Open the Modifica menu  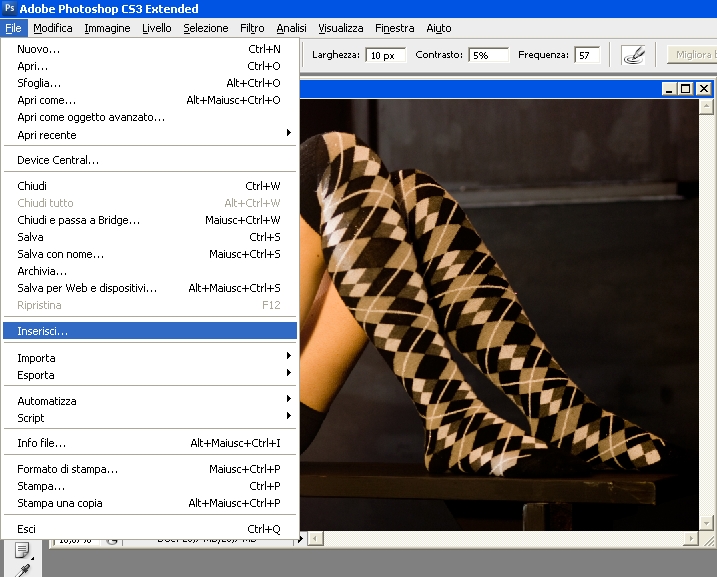point(53,28)
